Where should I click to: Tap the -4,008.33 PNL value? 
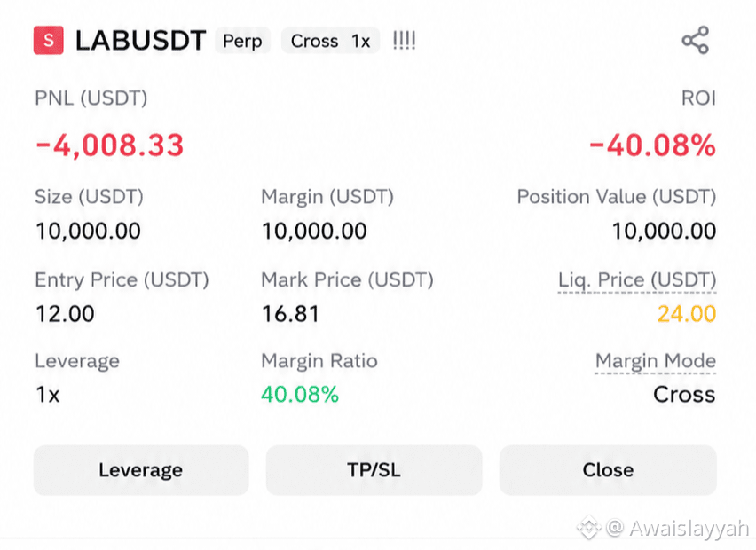109,145
